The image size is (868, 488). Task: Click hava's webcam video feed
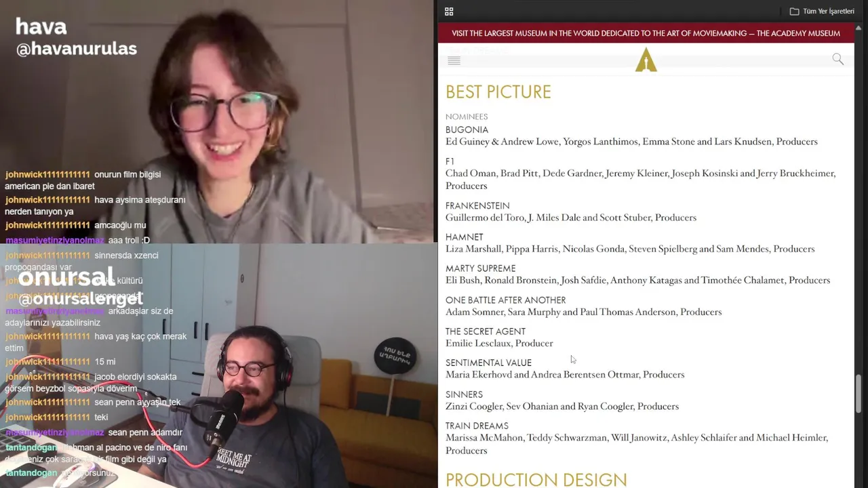click(x=217, y=121)
